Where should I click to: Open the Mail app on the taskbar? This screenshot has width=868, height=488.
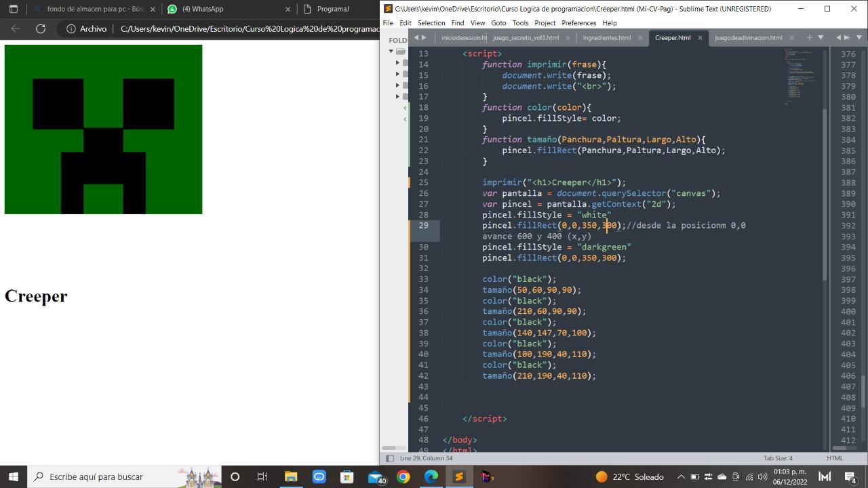(x=376, y=476)
